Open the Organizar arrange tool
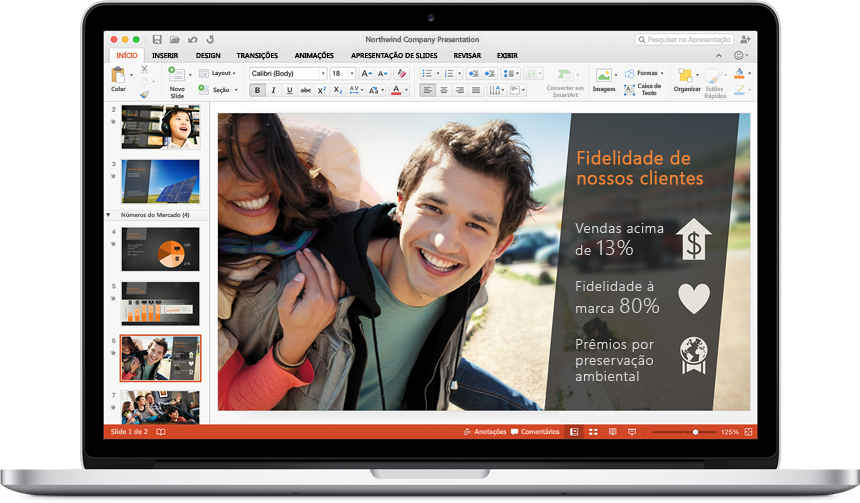The height and width of the screenshot is (503, 860). tap(686, 76)
